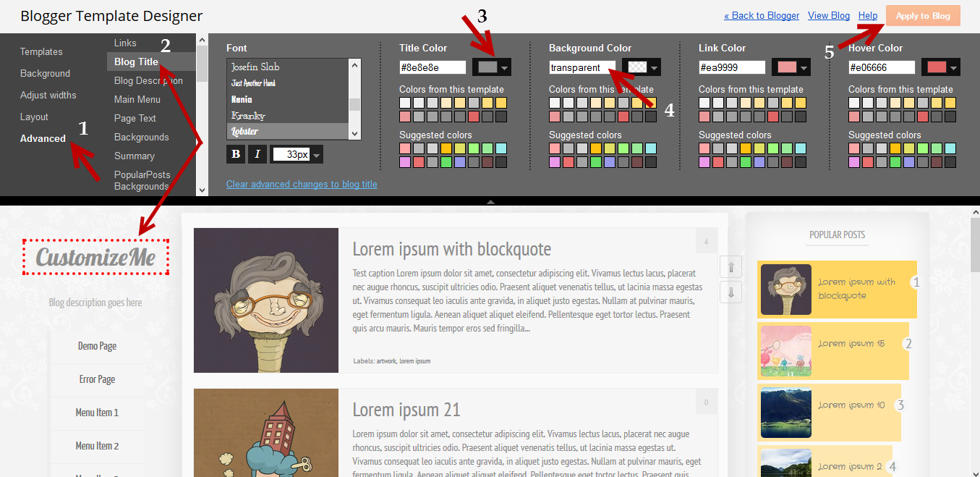Choose Main Menu in advanced submenu
Screen dimensions: 980x477
(137, 99)
